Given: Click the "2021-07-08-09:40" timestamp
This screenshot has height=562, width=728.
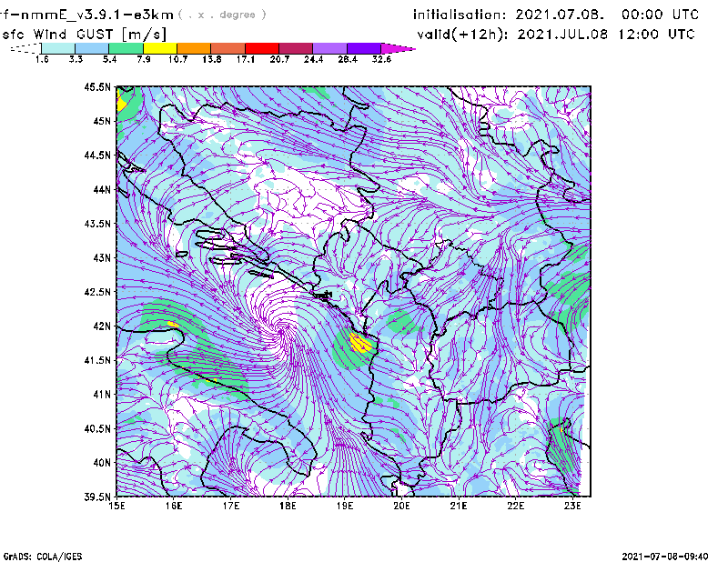Looking at the screenshot, I should [x=665, y=557].
